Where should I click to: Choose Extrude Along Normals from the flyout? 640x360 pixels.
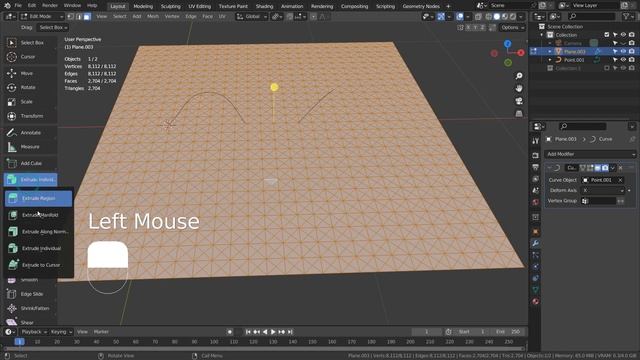point(38,232)
